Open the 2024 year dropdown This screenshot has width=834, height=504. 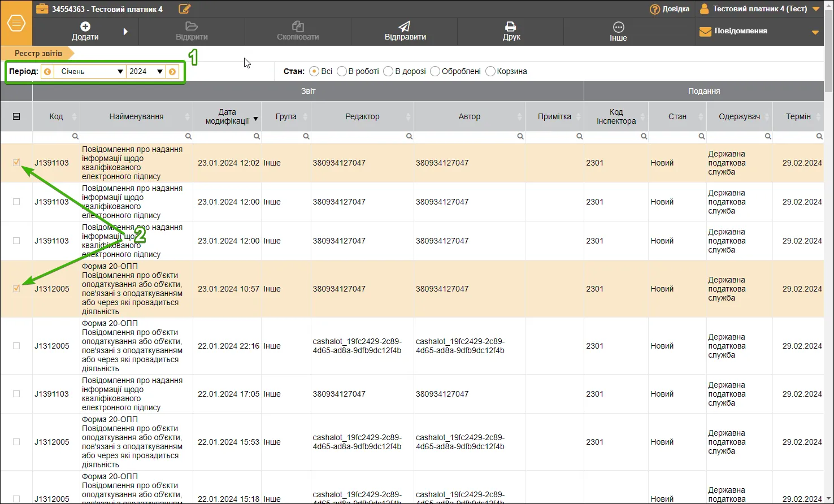[x=145, y=72]
